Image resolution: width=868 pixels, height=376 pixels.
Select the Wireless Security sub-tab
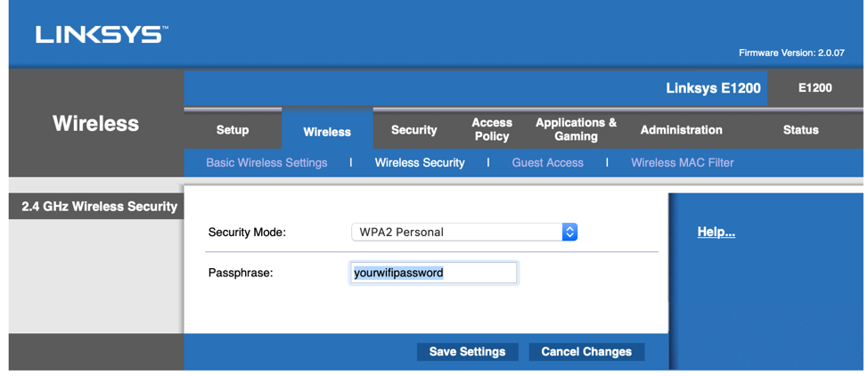[x=420, y=163]
